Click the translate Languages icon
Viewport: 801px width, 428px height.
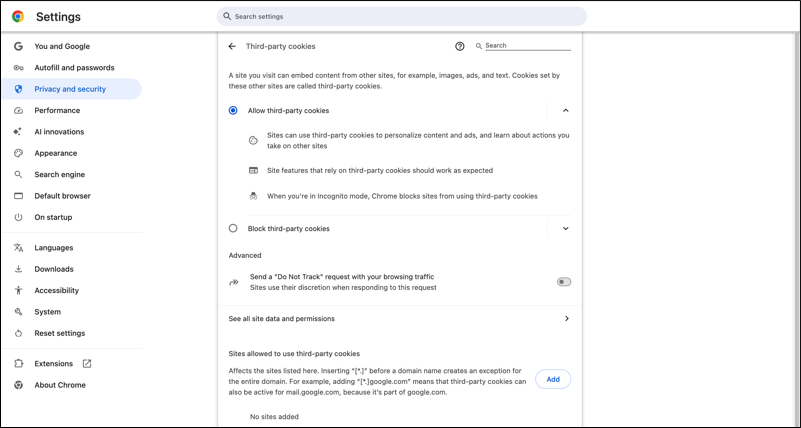click(18, 248)
